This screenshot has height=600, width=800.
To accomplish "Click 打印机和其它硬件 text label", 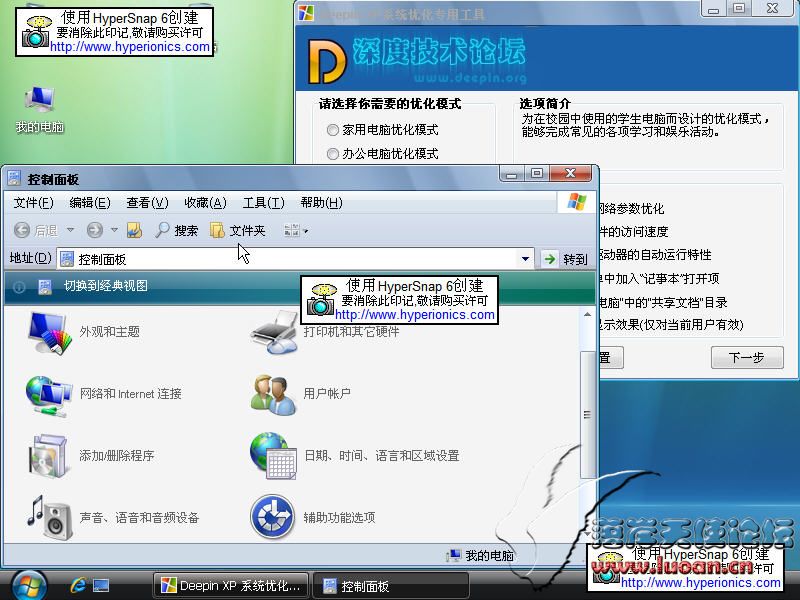I will pyautogui.click(x=352, y=332).
